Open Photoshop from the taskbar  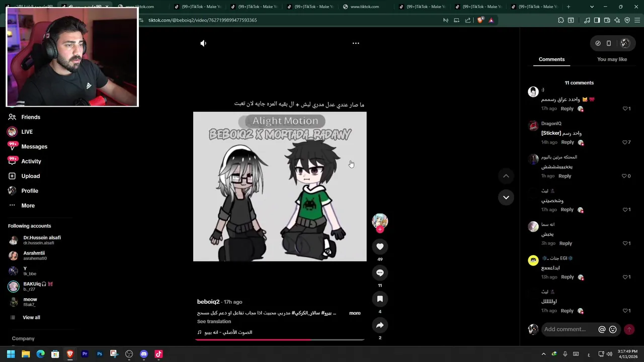100,354
